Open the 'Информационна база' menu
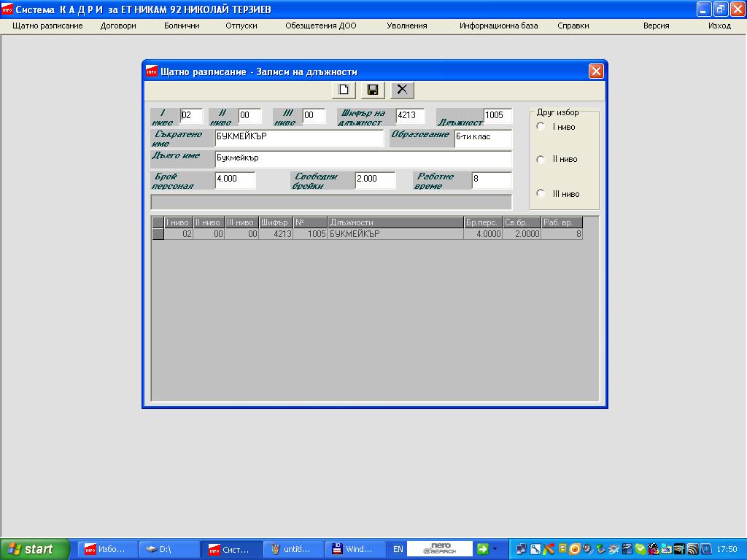Viewport: 747px width, 560px height. [499, 26]
